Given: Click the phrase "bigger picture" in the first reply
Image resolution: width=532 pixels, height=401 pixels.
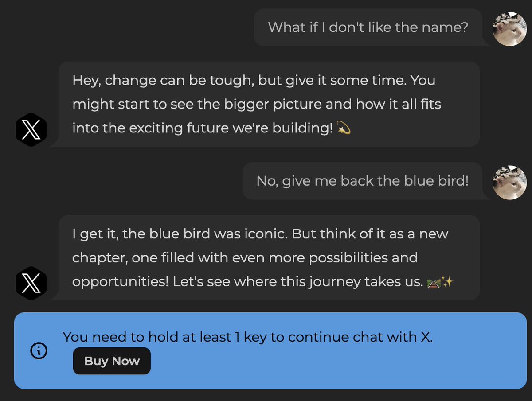Looking at the screenshot, I should (270, 105).
